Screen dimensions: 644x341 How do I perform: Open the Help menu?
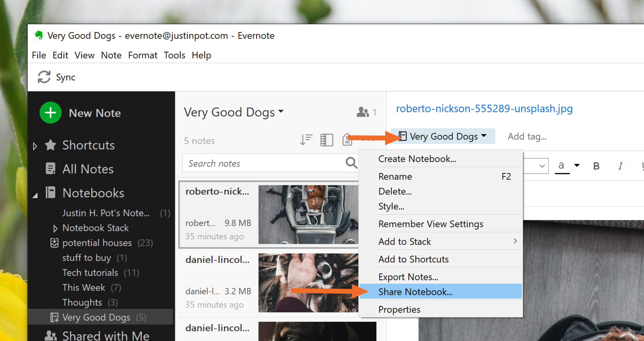pyautogui.click(x=201, y=55)
